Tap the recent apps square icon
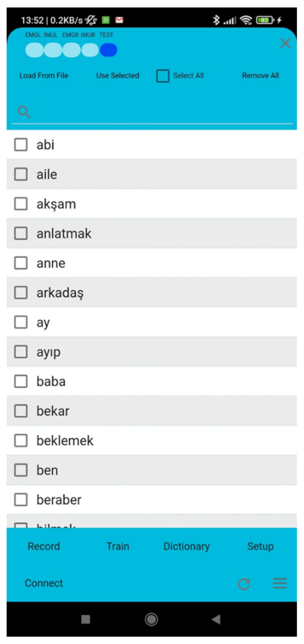The image size is (304, 644). coord(85,619)
